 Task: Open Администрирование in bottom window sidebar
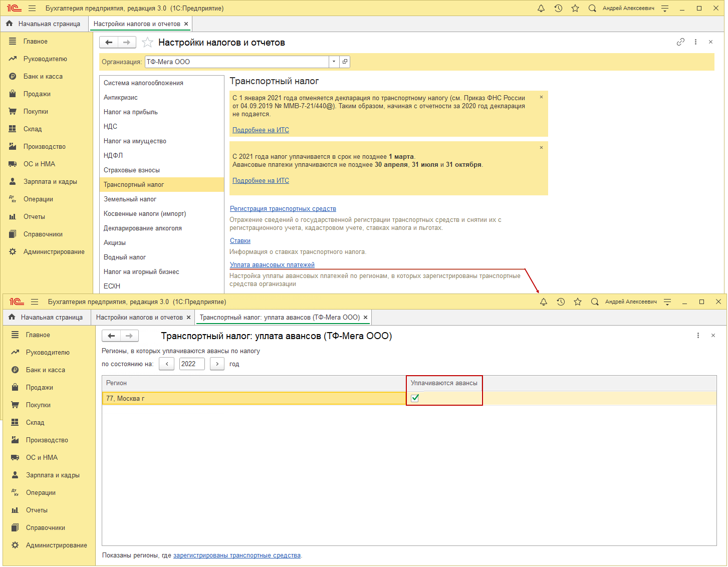pyautogui.click(x=57, y=545)
